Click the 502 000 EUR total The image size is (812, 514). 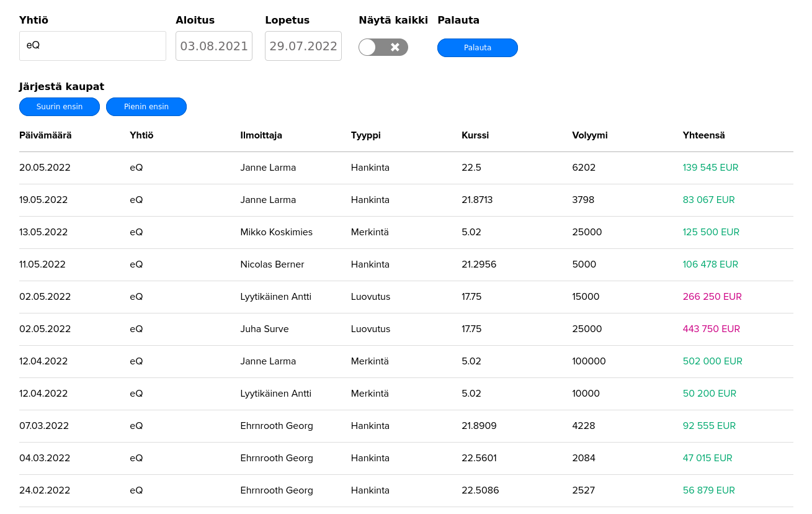pos(712,361)
